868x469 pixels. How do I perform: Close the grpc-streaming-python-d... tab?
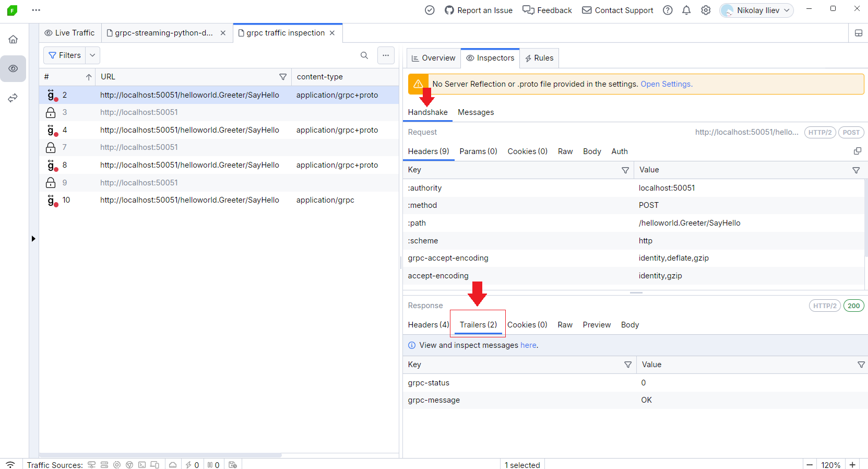click(223, 33)
